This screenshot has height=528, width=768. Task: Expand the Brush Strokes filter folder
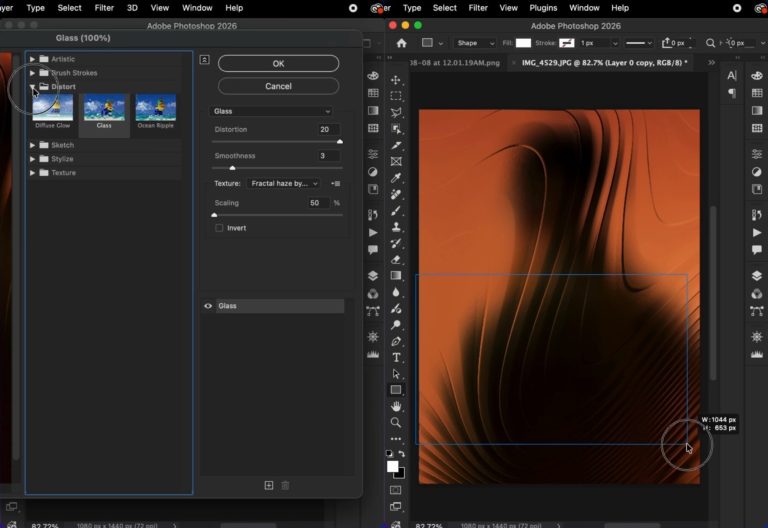pyautogui.click(x=32, y=73)
